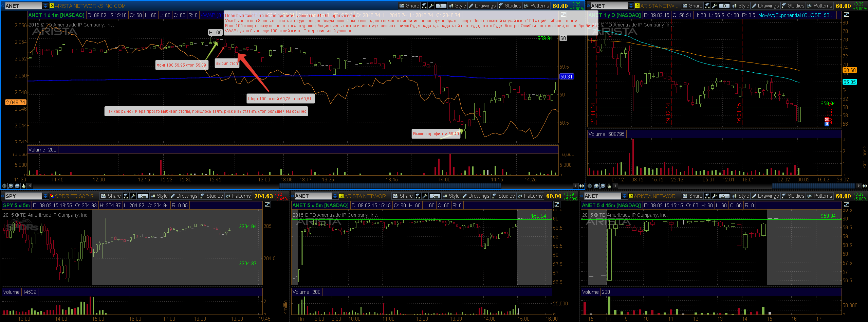Click zoom out under ANET daily chart
Viewport: 868px width, 322px height.
(603, 186)
